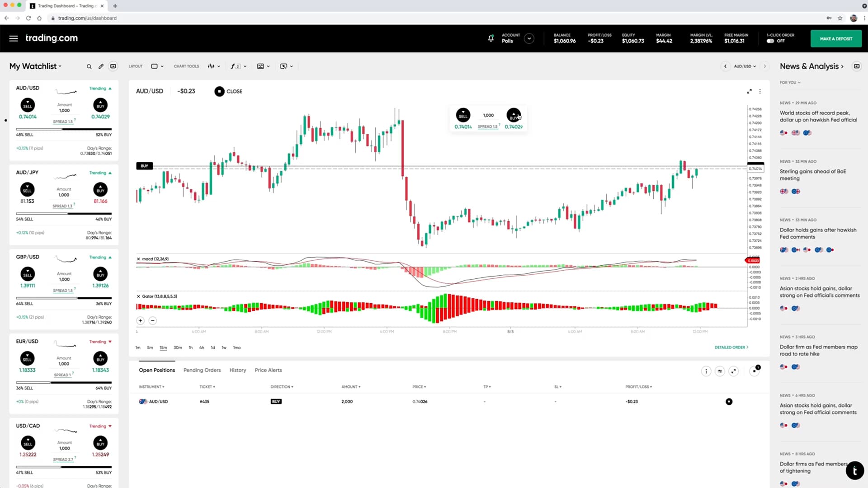This screenshot has width=868, height=488.
Task: Open the Layout selector dropdown
Action: pos(157,66)
